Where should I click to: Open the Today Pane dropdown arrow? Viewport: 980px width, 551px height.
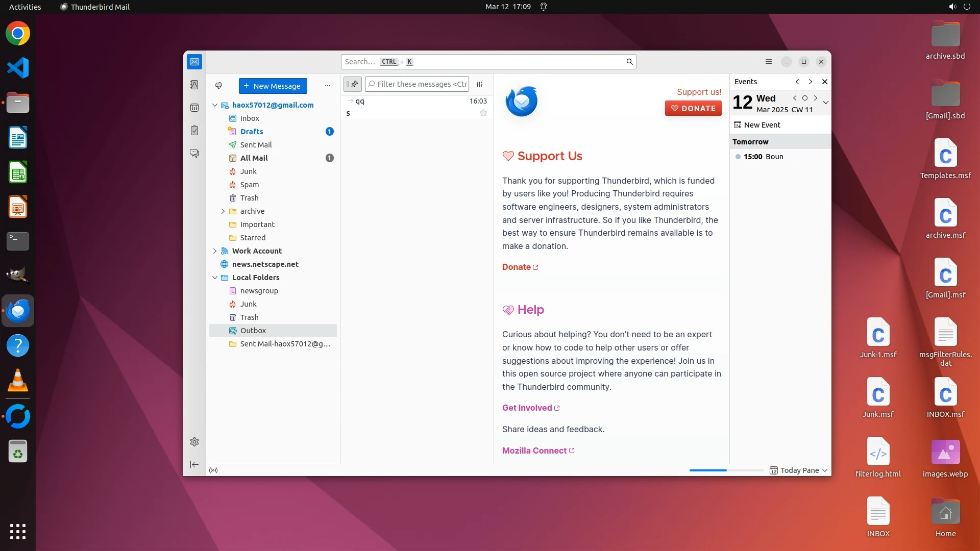(825, 470)
